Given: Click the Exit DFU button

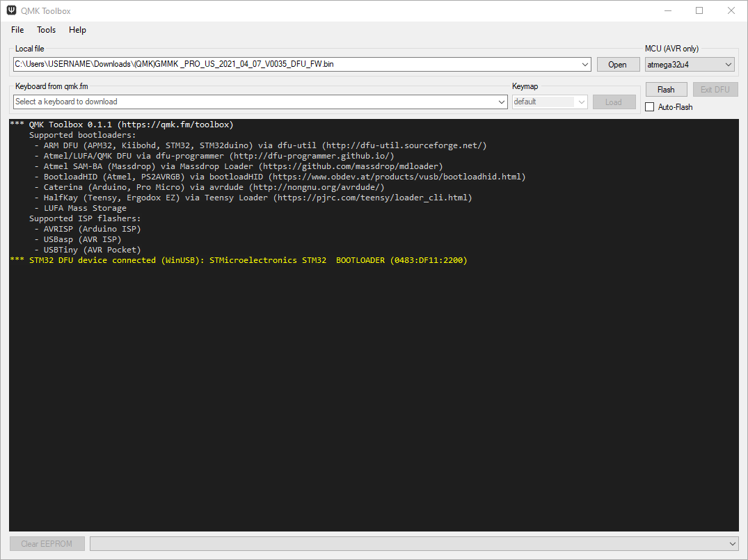Looking at the screenshot, I should pyautogui.click(x=715, y=90).
